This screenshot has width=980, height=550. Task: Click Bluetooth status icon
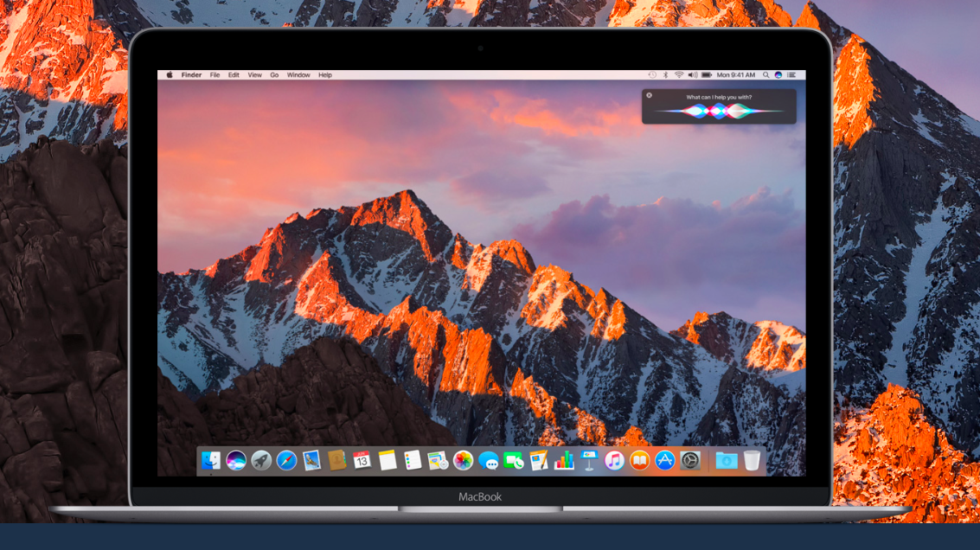point(666,75)
